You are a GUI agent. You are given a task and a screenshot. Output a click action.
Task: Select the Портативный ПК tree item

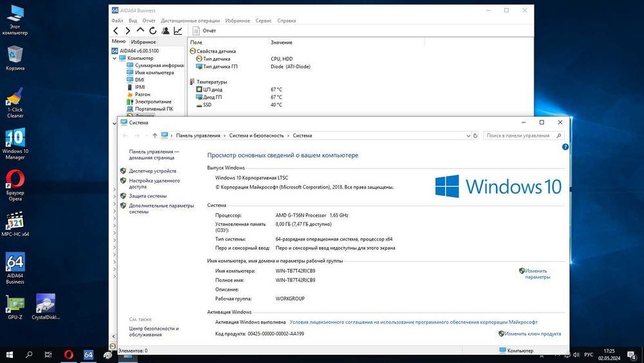(x=150, y=109)
